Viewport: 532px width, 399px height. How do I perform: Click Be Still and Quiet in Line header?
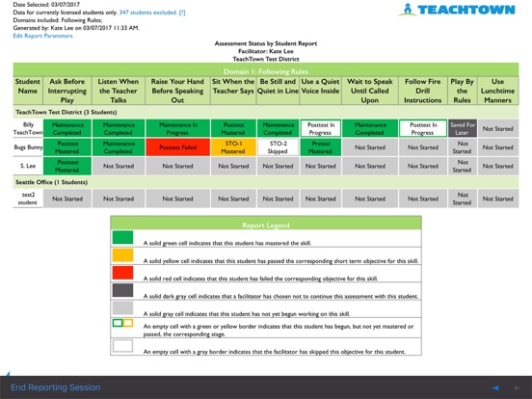pyautogui.click(x=278, y=91)
